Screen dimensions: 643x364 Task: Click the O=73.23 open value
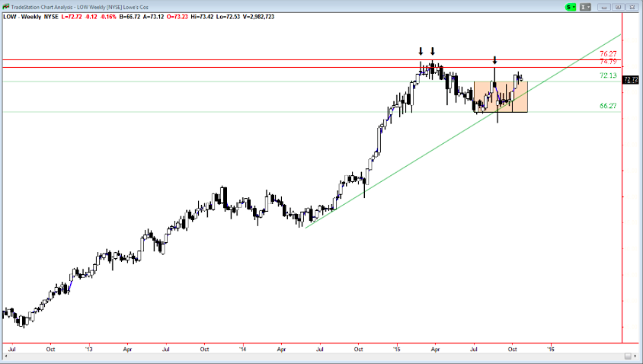178,17
